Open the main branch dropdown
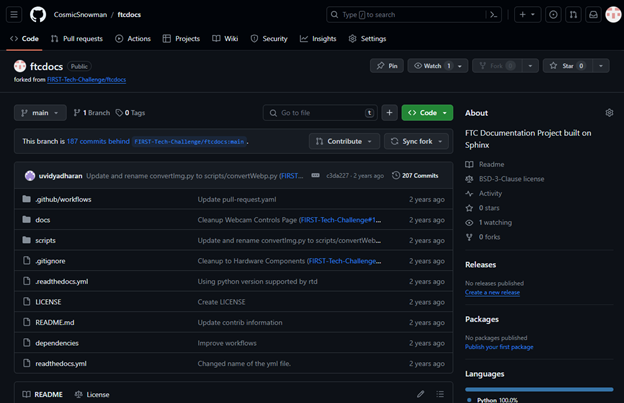 (x=41, y=113)
